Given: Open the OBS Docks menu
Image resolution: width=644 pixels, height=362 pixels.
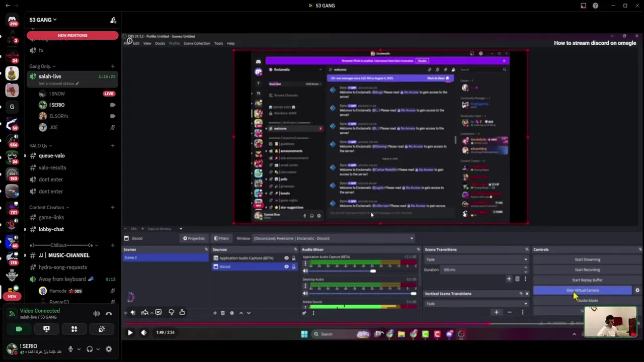Looking at the screenshot, I should pyautogui.click(x=160, y=43).
